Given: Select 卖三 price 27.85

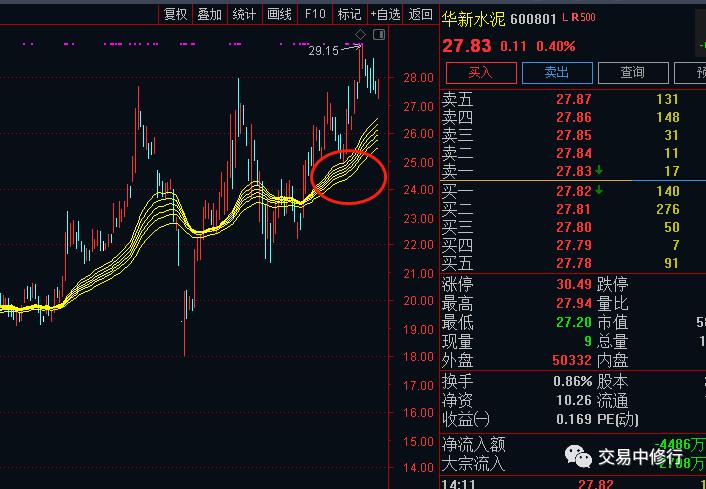Looking at the screenshot, I should click(573, 135).
